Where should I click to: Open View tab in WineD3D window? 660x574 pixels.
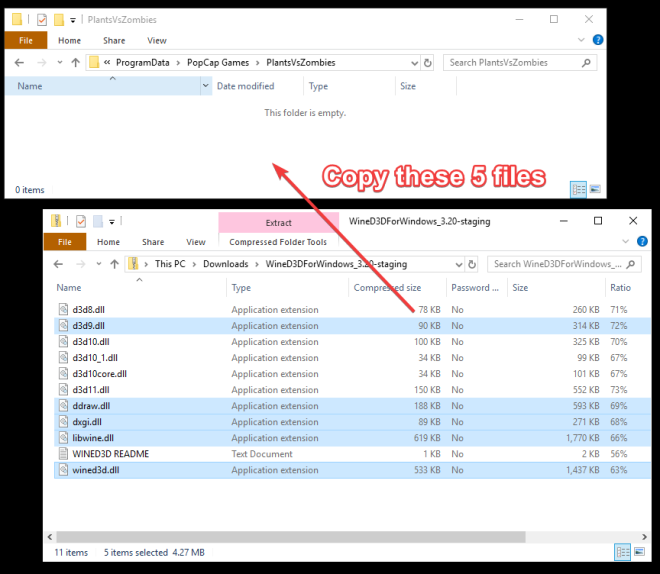pyautogui.click(x=196, y=242)
